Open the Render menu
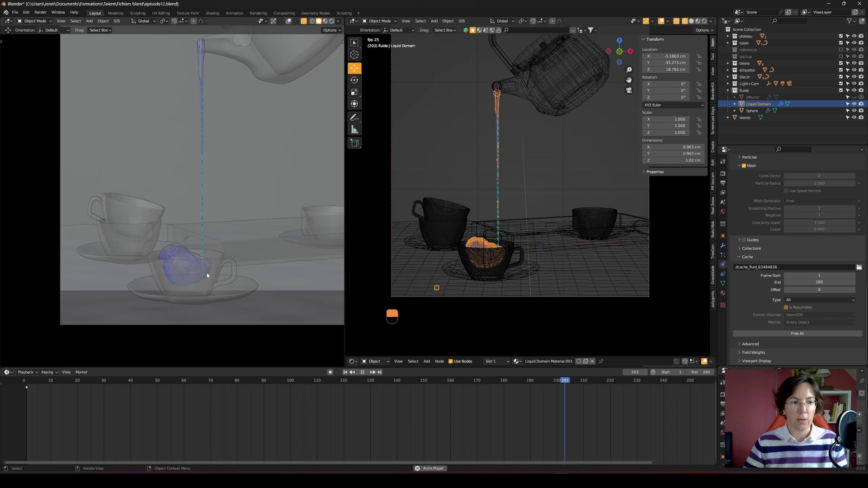The width and height of the screenshot is (868, 488). tap(40, 12)
